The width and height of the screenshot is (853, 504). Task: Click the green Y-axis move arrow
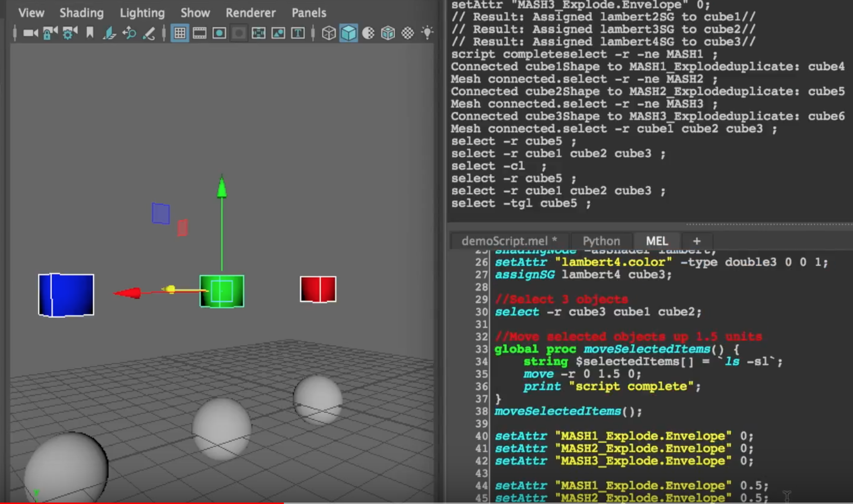pyautogui.click(x=222, y=187)
